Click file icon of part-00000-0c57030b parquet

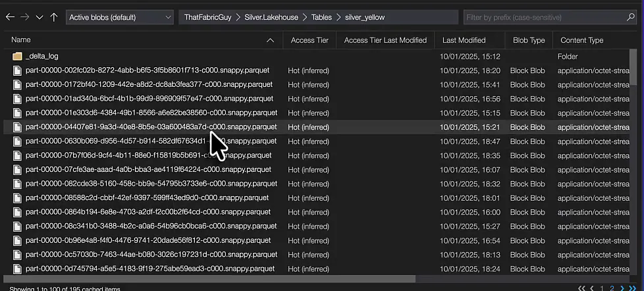[x=17, y=255]
